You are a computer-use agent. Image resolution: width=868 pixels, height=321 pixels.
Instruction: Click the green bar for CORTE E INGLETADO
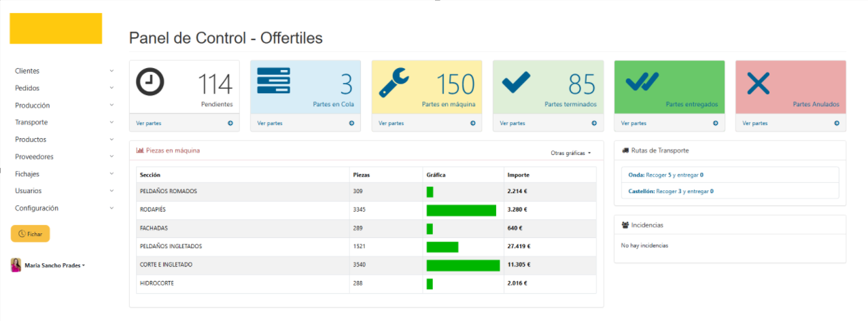[463, 265]
